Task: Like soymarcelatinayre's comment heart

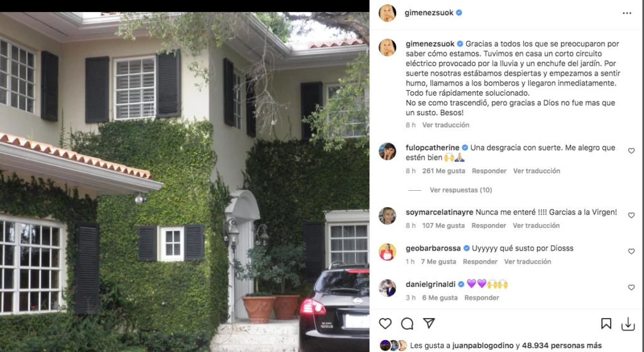Action: coord(631,215)
